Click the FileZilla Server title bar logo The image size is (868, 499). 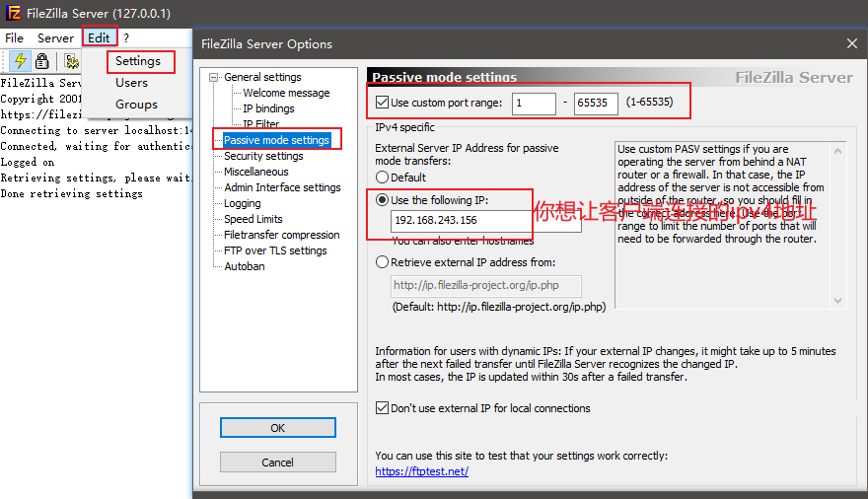click(13, 13)
